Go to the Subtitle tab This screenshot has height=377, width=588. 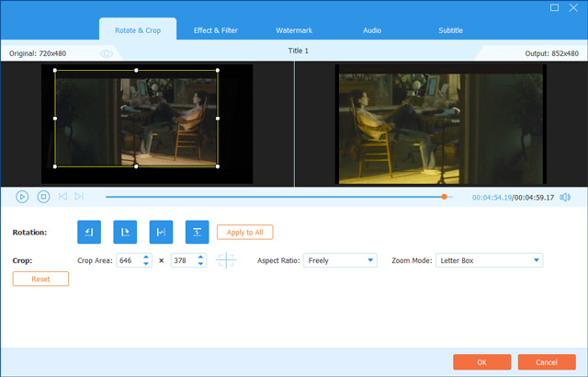point(450,30)
